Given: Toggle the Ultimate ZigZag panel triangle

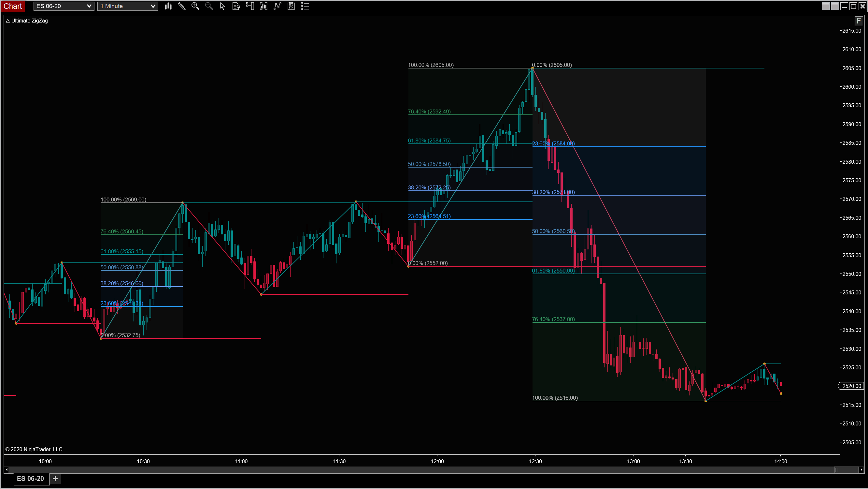Looking at the screenshot, I should coord(8,21).
